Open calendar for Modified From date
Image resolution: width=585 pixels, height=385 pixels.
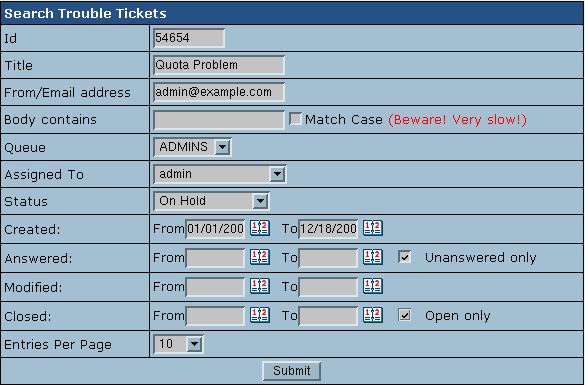point(260,286)
